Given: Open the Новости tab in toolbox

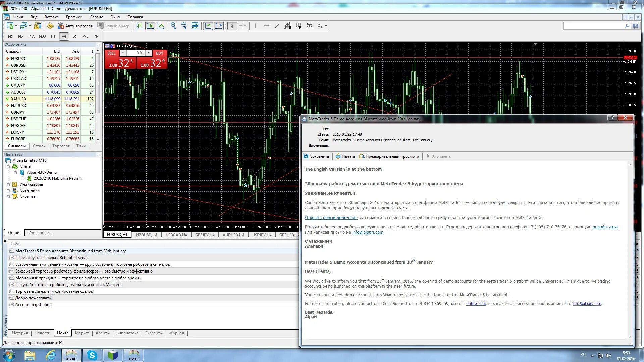Looking at the screenshot, I should pyautogui.click(x=42, y=333).
